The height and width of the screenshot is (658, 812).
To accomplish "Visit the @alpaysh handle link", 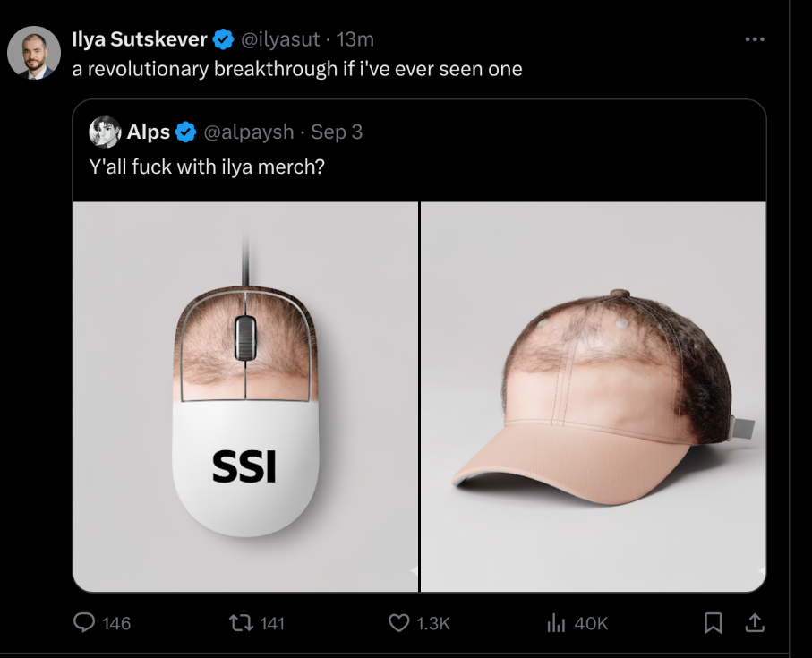I will [x=249, y=132].
